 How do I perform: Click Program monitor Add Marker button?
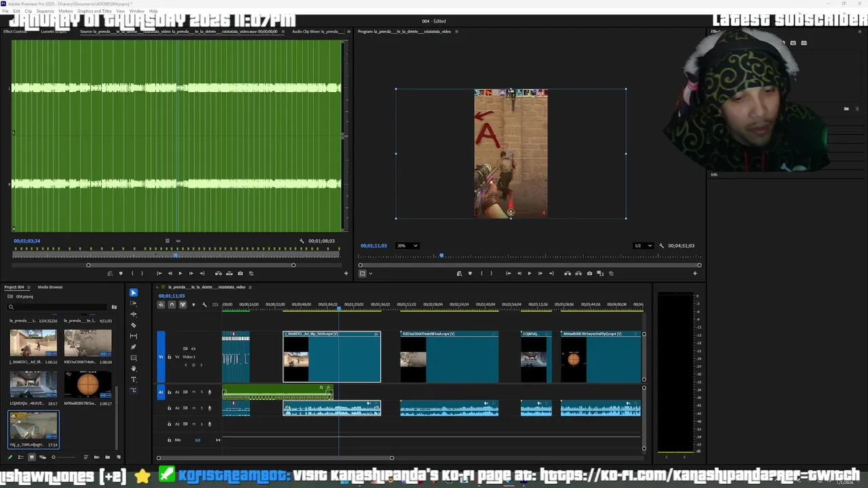(x=470, y=273)
